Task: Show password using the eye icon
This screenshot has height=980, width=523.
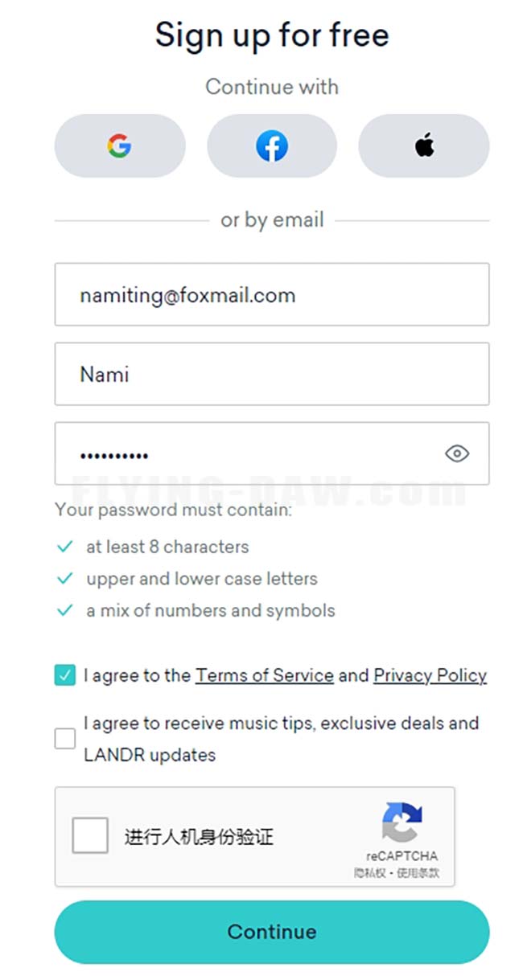Action: point(457,453)
